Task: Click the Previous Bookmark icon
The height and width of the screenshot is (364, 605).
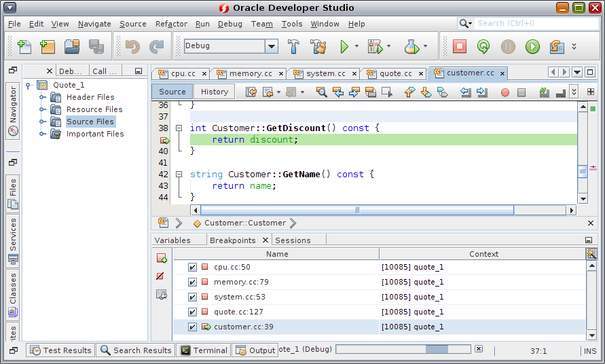Action: click(x=409, y=92)
